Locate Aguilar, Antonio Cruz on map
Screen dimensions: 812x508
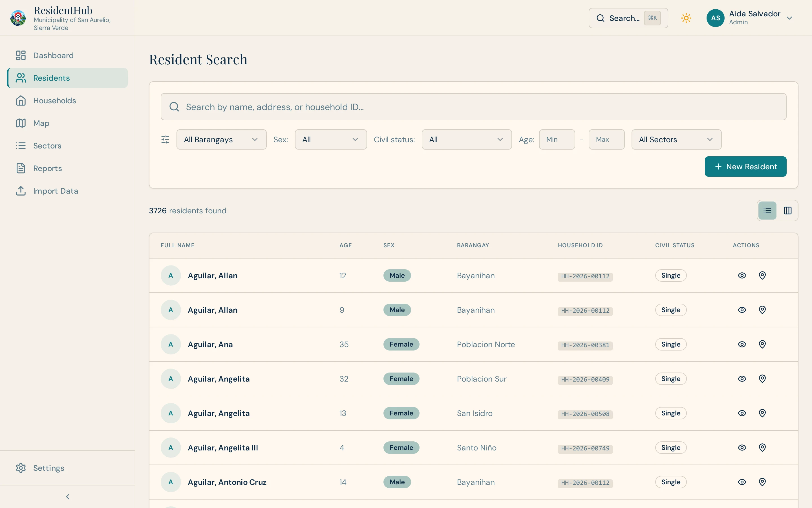click(x=762, y=482)
